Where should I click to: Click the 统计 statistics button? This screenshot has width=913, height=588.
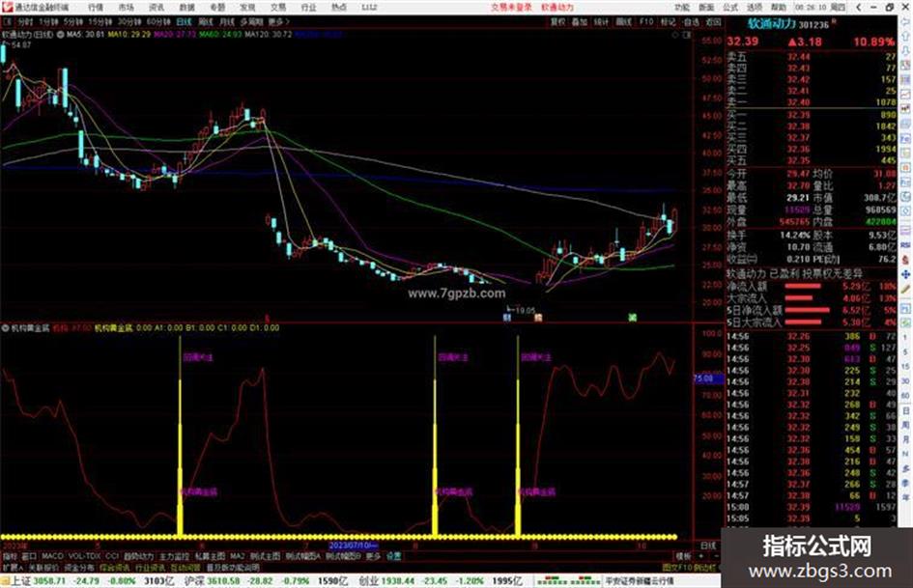tap(602, 21)
